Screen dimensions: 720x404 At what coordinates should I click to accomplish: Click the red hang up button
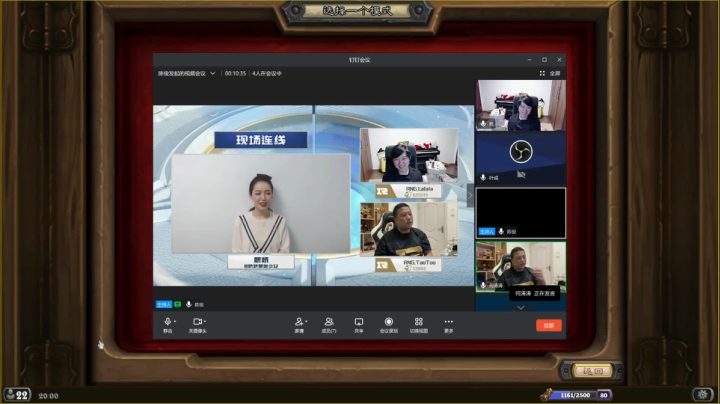pos(549,325)
